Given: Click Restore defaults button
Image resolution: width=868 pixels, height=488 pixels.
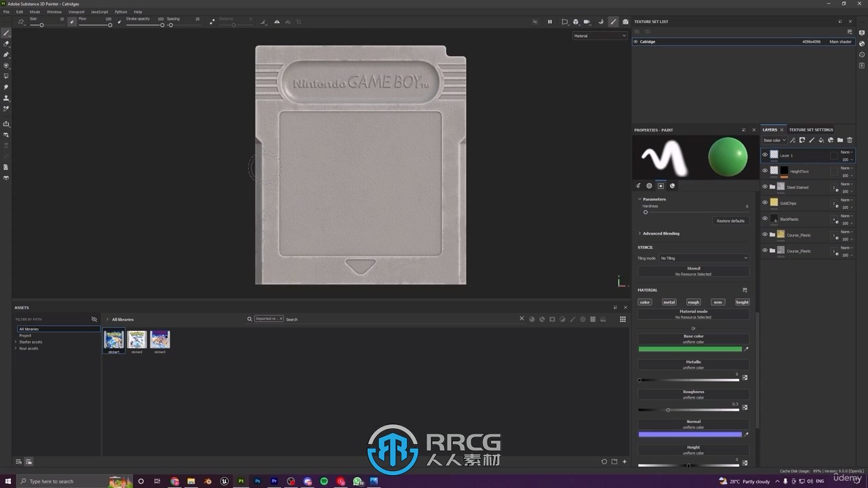Looking at the screenshot, I should [730, 221].
